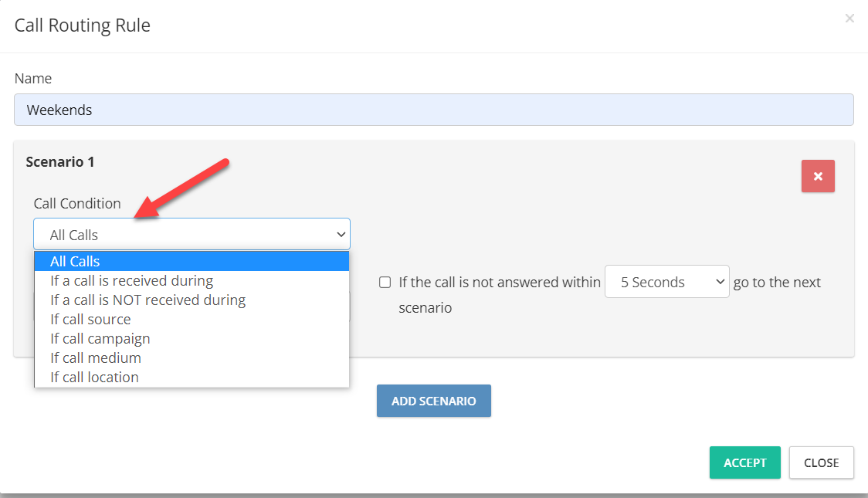Screen dimensions: 868x498
Task: Click the Add Scenario button
Action: click(x=434, y=401)
